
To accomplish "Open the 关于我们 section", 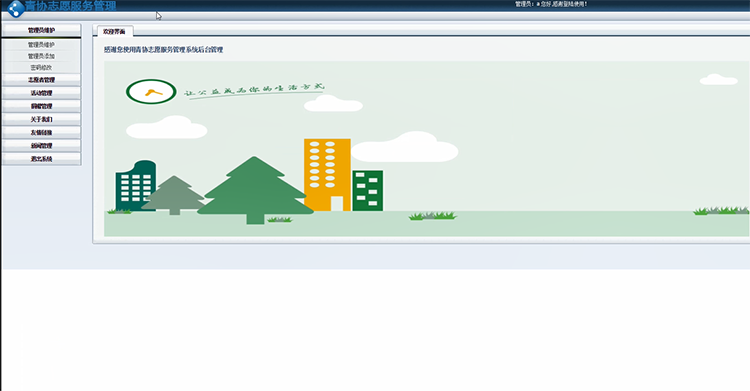I will [x=41, y=119].
